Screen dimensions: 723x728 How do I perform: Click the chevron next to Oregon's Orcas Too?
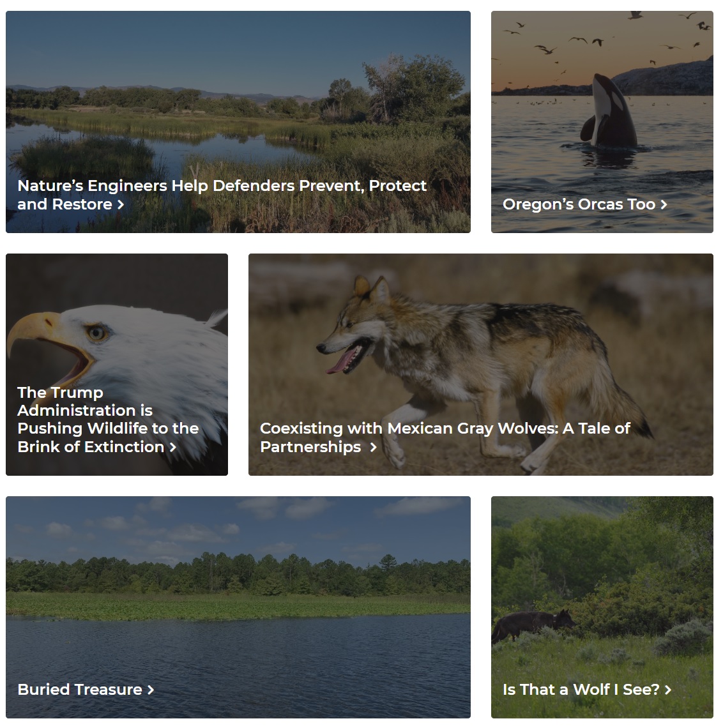tap(664, 205)
